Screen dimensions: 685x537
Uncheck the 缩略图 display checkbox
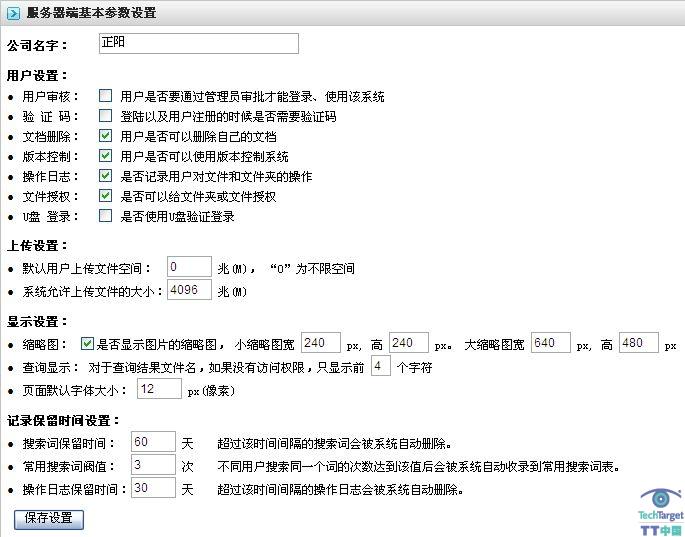87,344
